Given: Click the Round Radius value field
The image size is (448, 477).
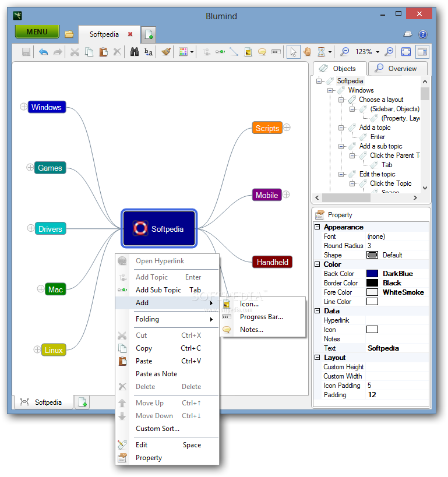Looking at the screenshot, I should (x=397, y=246).
